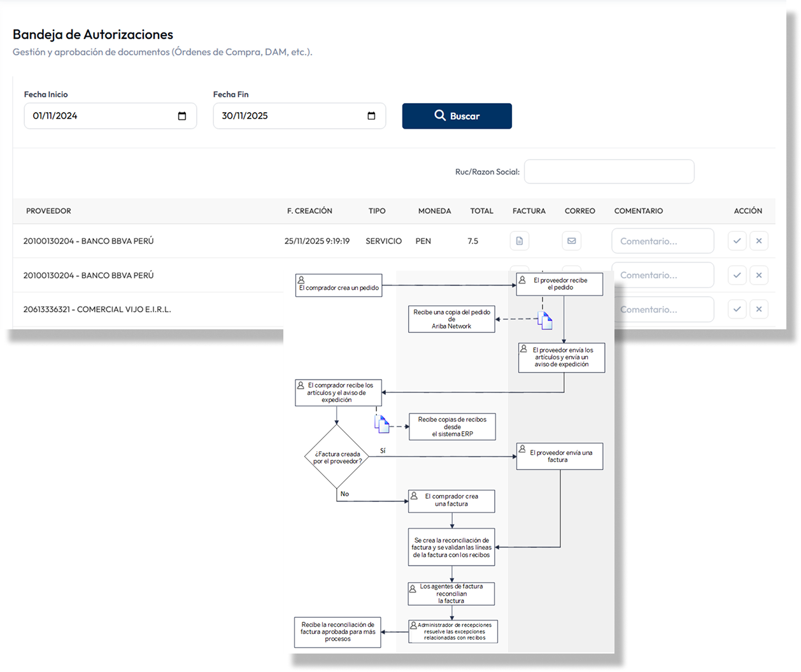
Task: Reject first BANCO BBVA PERÚ row with X
Action: pos(758,241)
